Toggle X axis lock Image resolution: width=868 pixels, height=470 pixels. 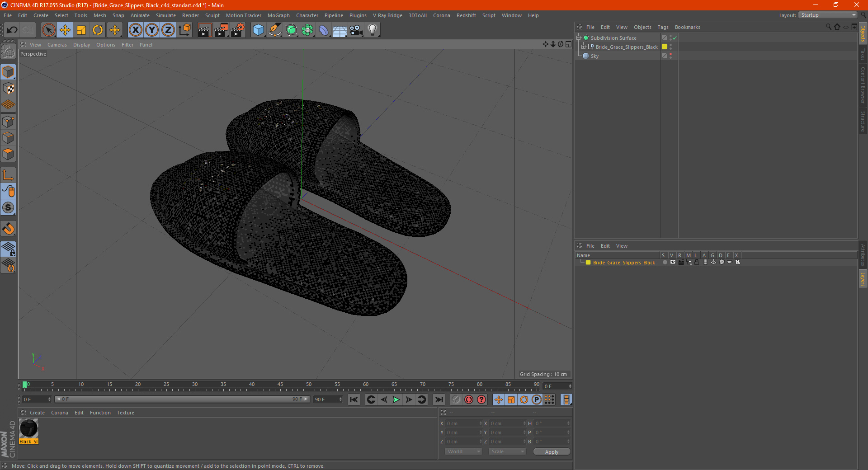click(135, 30)
